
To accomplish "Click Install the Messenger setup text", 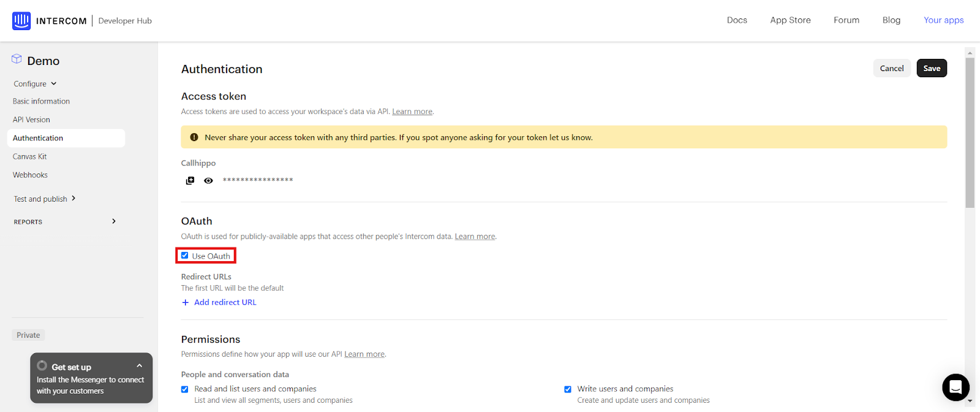I will tap(90, 386).
